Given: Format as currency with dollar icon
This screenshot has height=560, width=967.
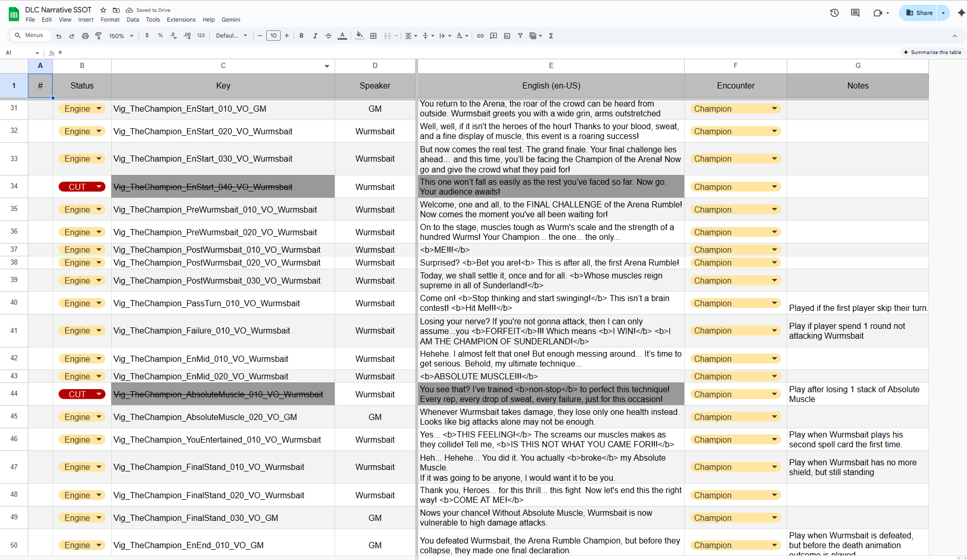Looking at the screenshot, I should (x=147, y=36).
